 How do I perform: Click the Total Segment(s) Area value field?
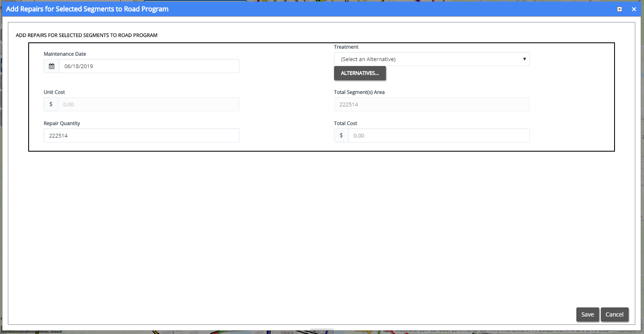(x=432, y=104)
